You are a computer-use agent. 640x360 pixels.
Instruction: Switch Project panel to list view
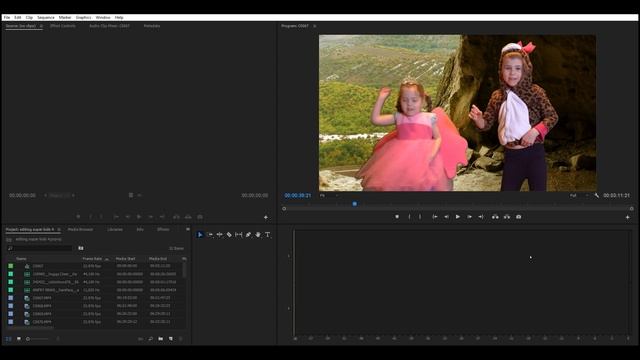point(9,339)
